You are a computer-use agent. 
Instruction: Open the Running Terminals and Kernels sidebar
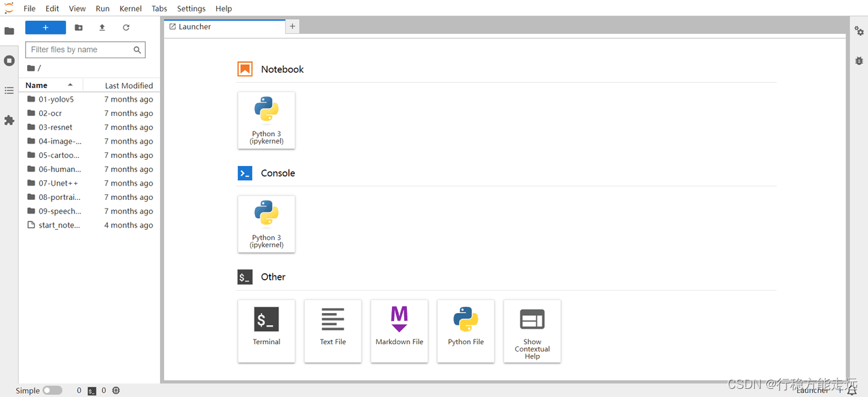[x=9, y=61]
